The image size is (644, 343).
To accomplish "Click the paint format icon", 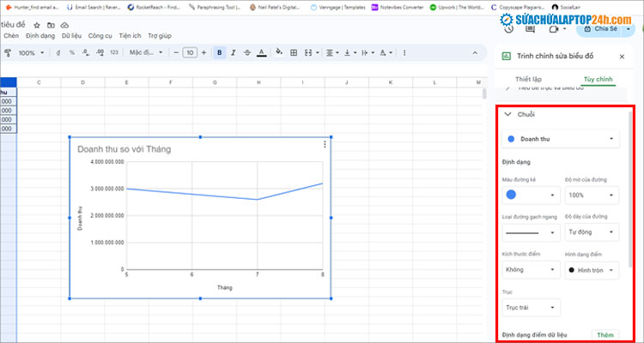I will point(8,52).
